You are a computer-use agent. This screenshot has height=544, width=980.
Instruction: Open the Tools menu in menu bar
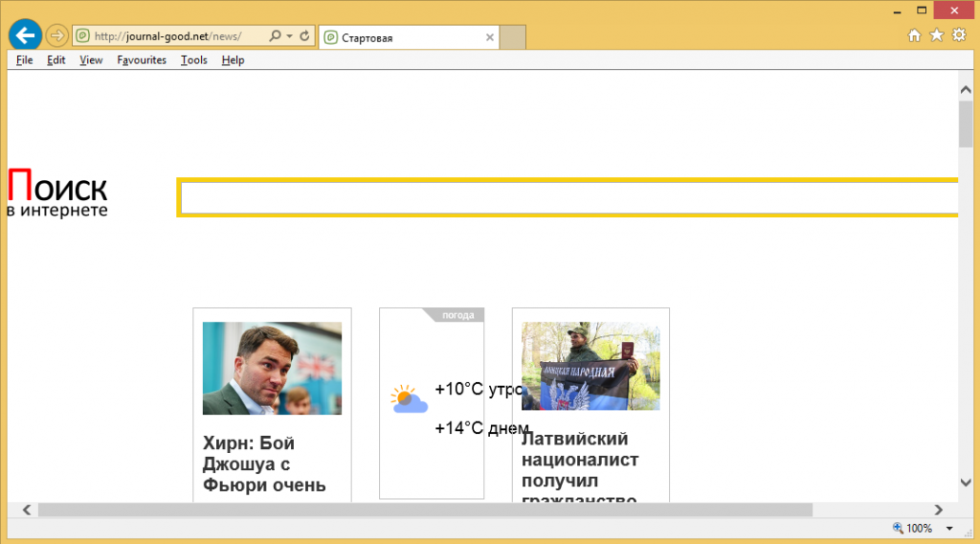coord(193,59)
